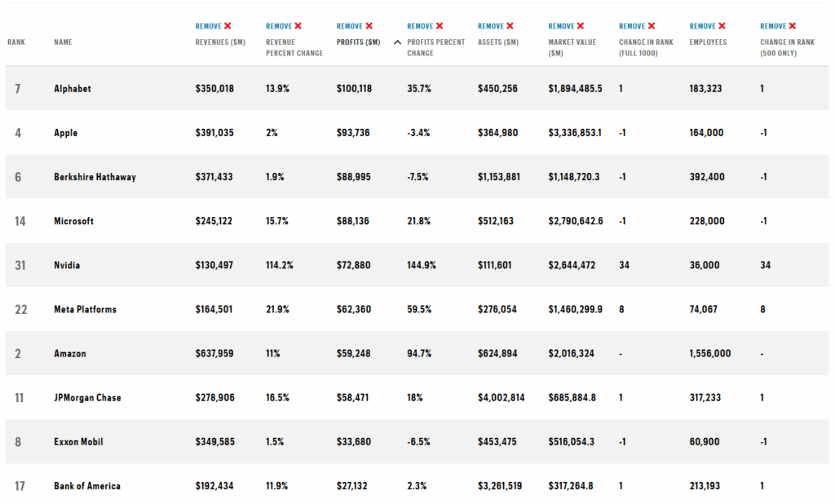
Task: Remove the Change in Rank (Full 1000) column
Action: pos(637,26)
